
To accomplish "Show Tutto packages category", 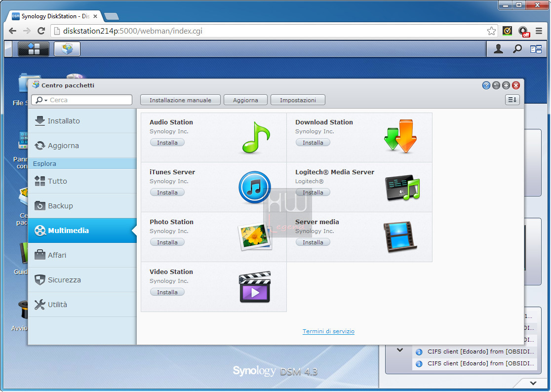I will 82,181.
